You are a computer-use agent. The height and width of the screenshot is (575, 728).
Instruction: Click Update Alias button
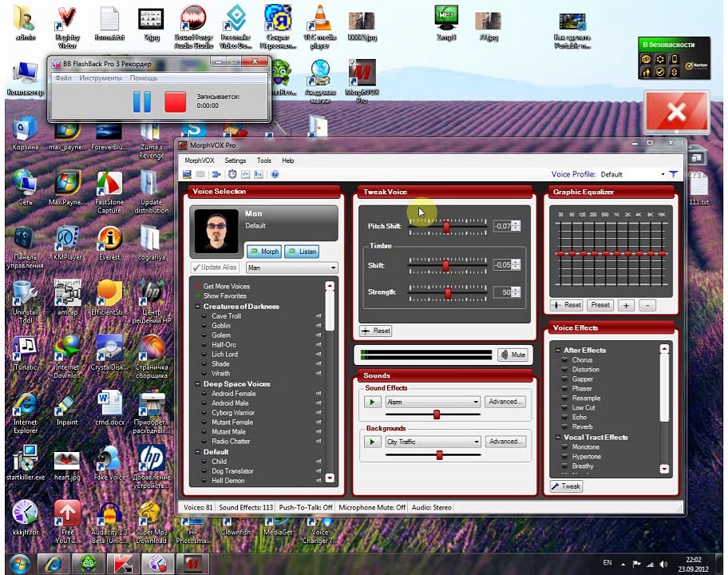(215, 268)
